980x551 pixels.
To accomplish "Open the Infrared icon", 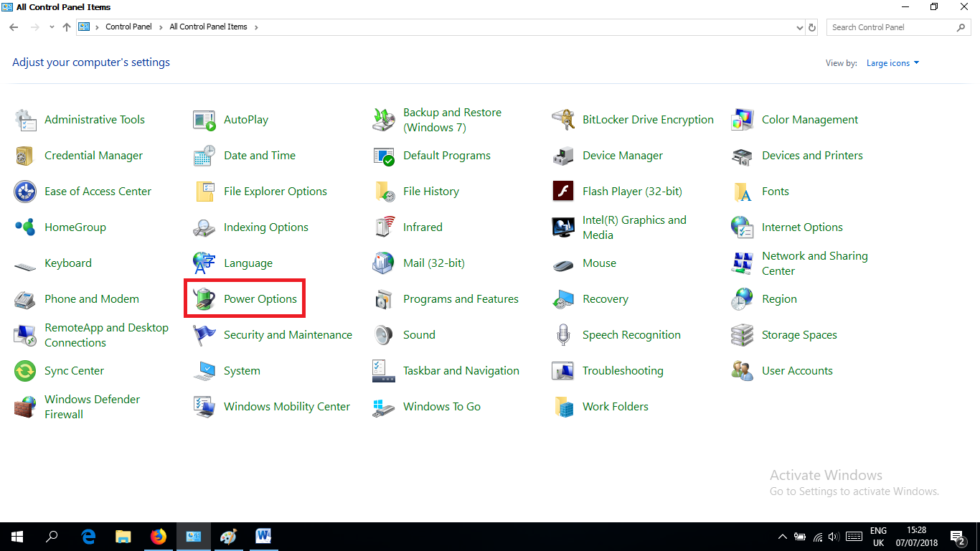I will pos(384,227).
